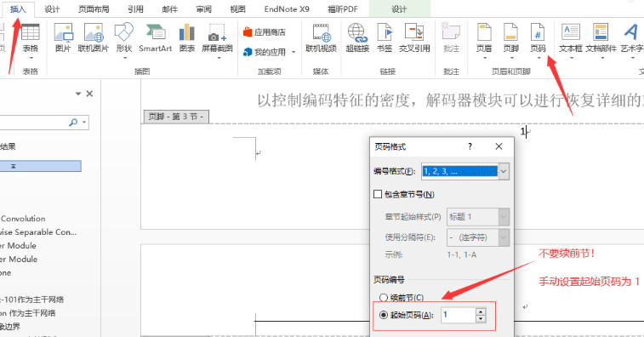Open the Shapes (形状) gallery

point(124,41)
